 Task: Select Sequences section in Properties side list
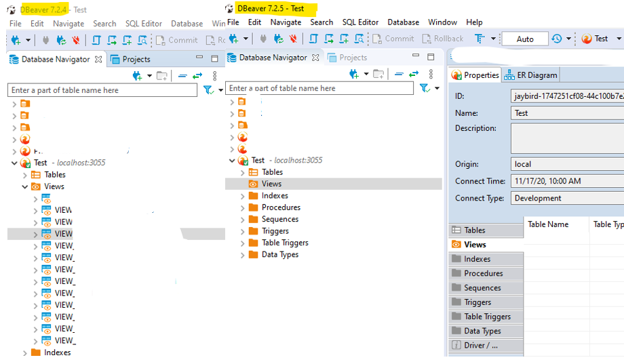(486, 288)
